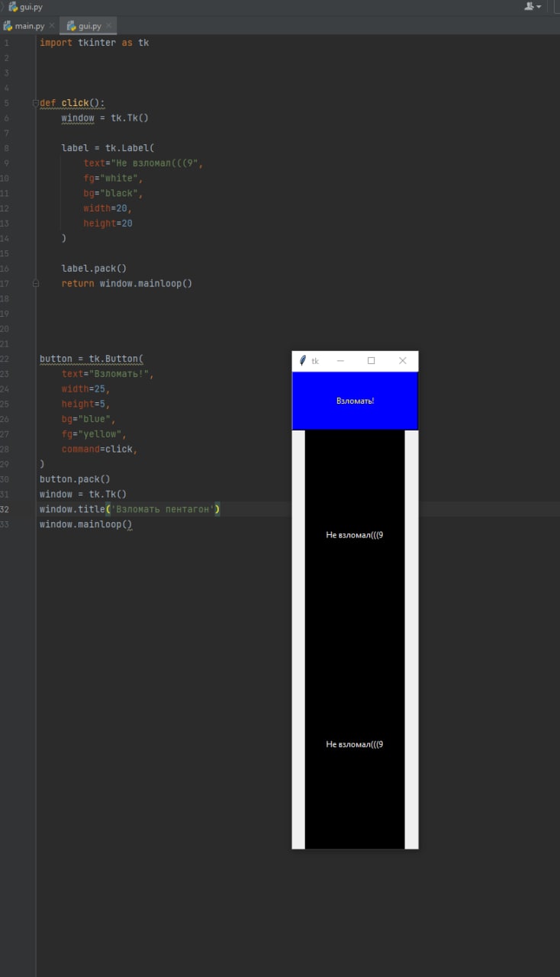Click the 'label = tk.Label(' line

pyautogui.click(x=108, y=148)
